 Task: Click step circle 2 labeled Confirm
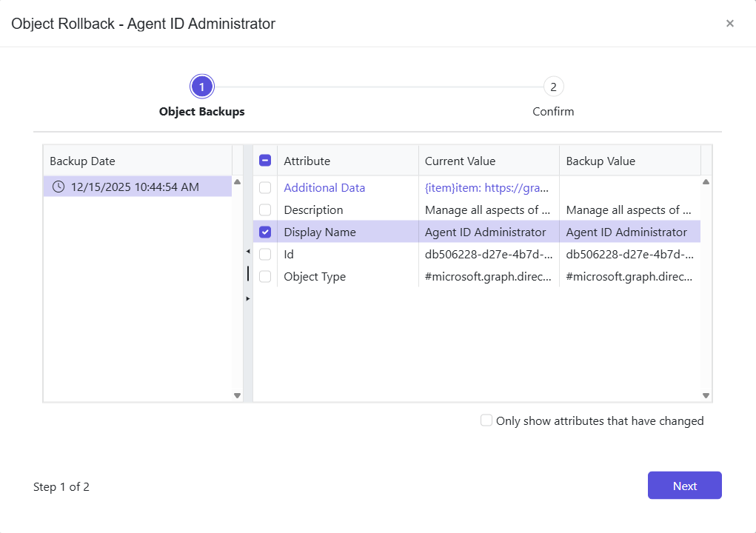553,86
